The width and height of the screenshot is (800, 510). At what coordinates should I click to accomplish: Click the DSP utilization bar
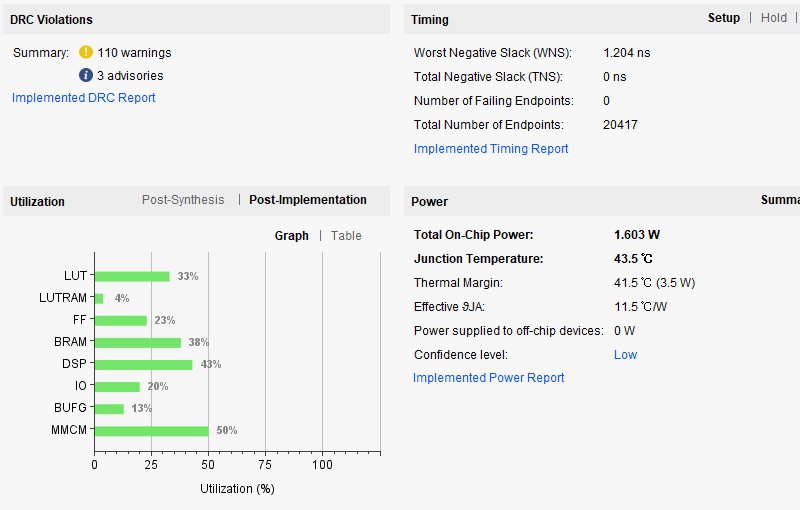143,364
